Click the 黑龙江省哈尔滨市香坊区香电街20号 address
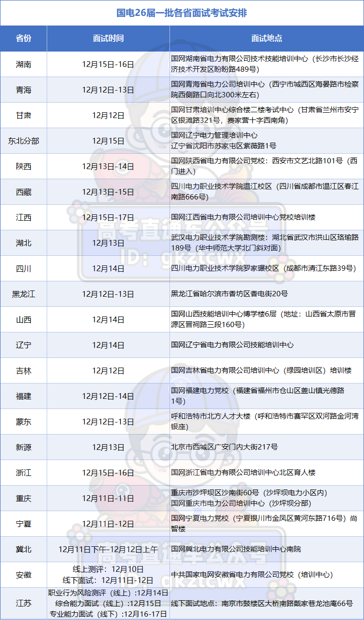The image size is (364, 620). tap(230, 294)
